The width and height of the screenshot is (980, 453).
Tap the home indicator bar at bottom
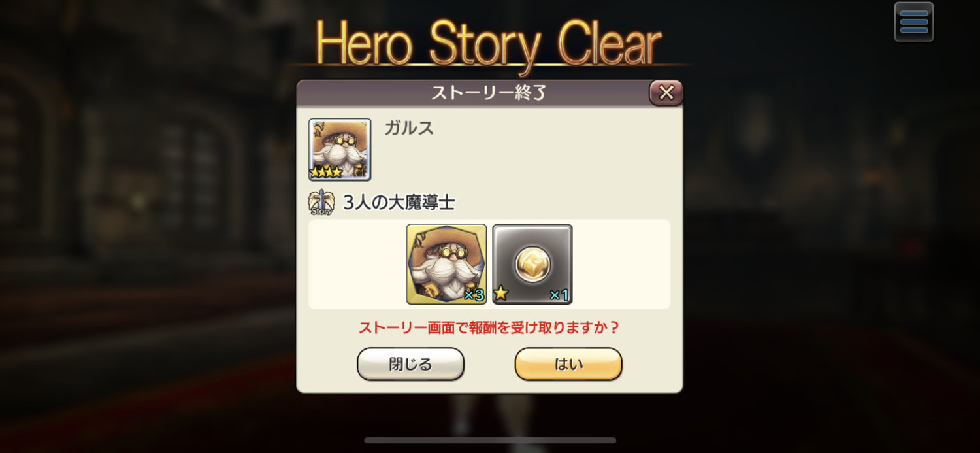[490, 441]
